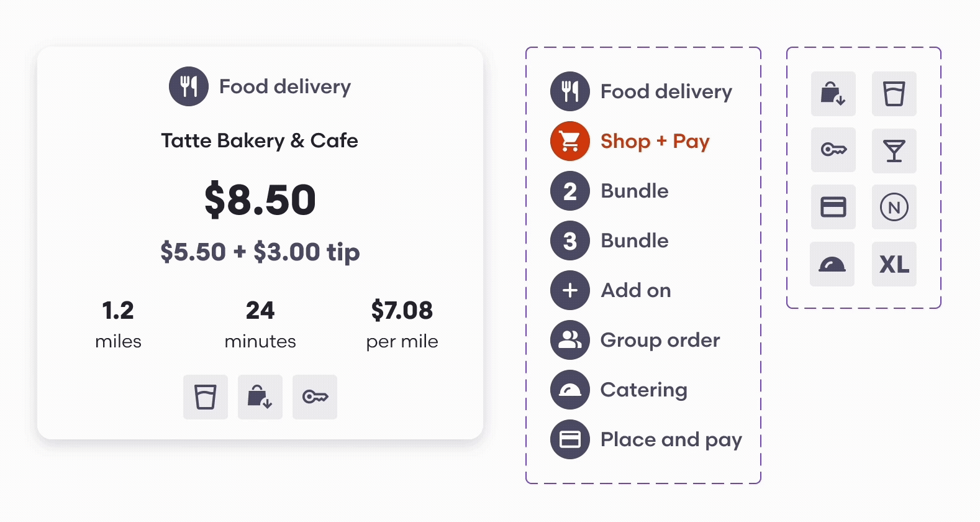Click the Add on plus icon
Screen dimensions: 980x522
pyautogui.click(x=569, y=290)
